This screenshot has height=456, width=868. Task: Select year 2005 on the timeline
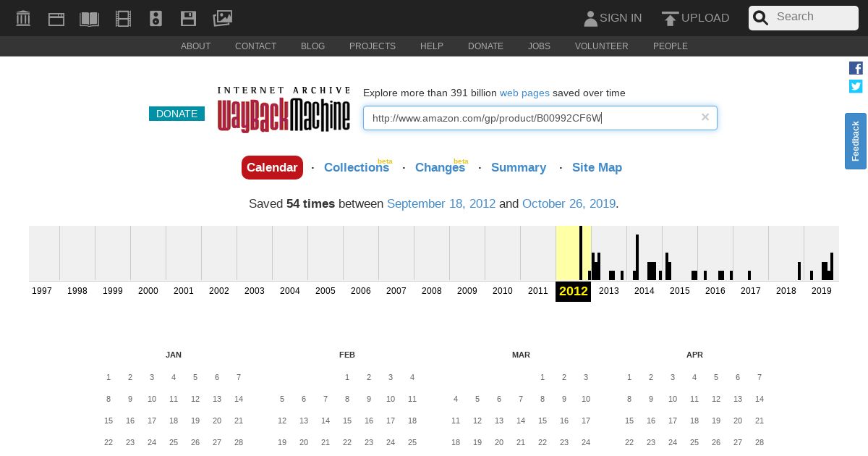pos(325,291)
